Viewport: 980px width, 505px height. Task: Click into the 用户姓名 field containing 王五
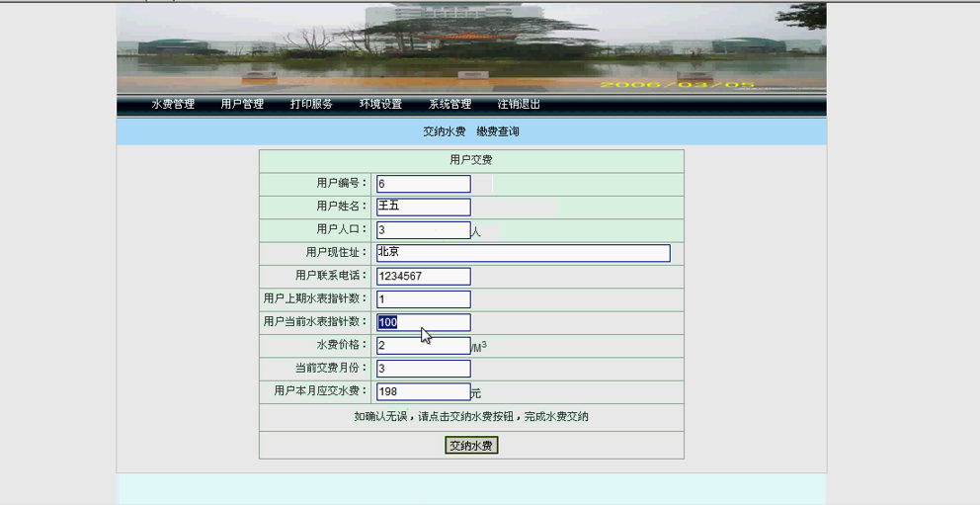pyautogui.click(x=424, y=207)
